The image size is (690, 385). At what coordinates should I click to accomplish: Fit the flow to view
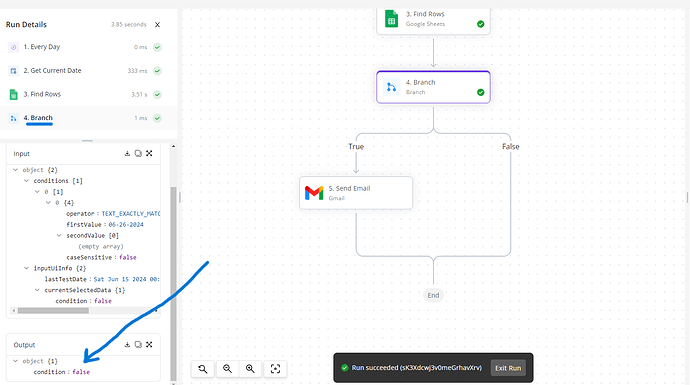pos(275,369)
